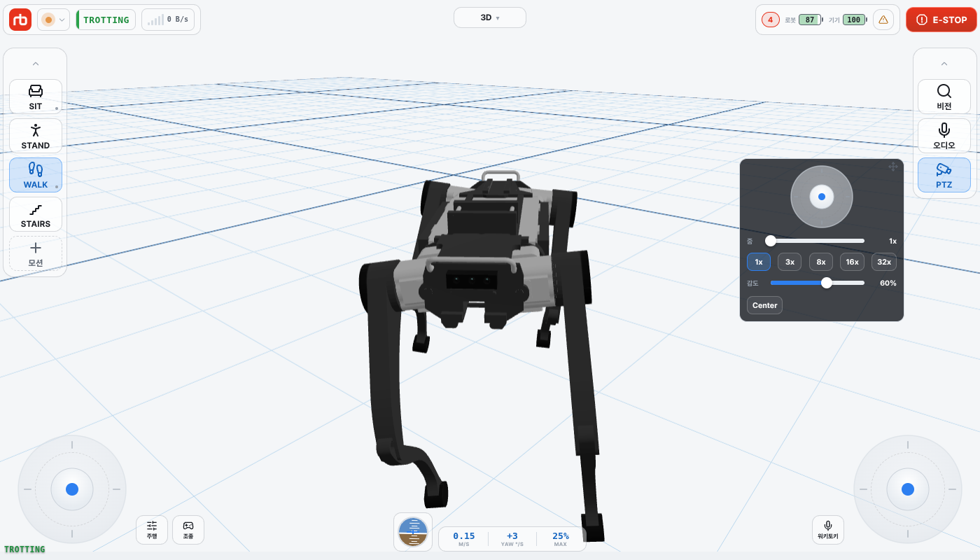Select the 8x zoom preset
Image resolution: width=980 pixels, height=560 pixels.
point(821,262)
